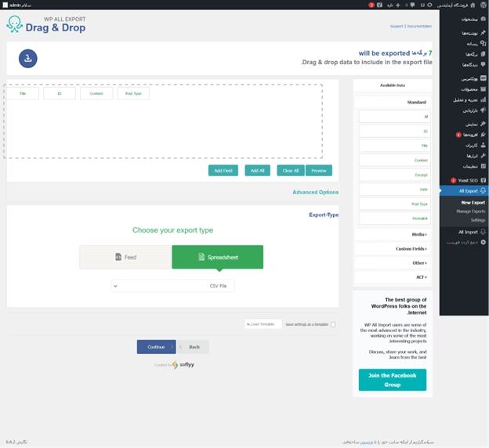Click the Add Field button
489x448 pixels.
pos(223,171)
